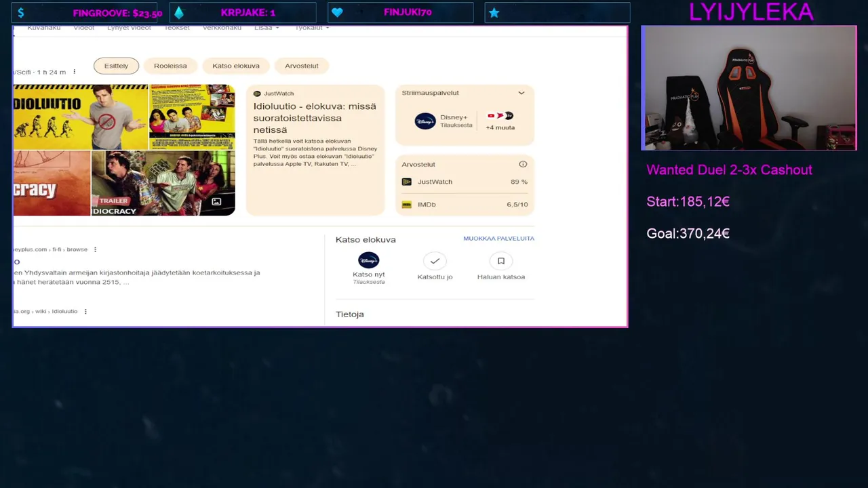Click Disney+ Katso nyt icon
The height and width of the screenshot is (488, 868).
coord(369,260)
